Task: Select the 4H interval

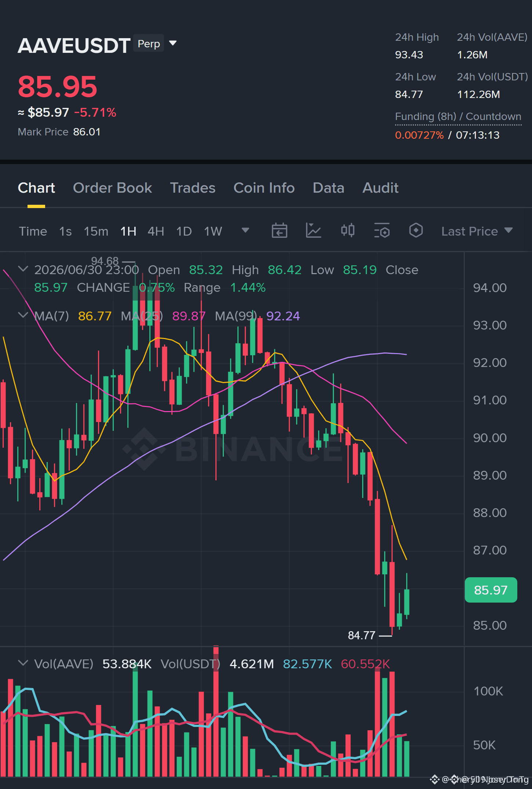Action: pos(156,231)
